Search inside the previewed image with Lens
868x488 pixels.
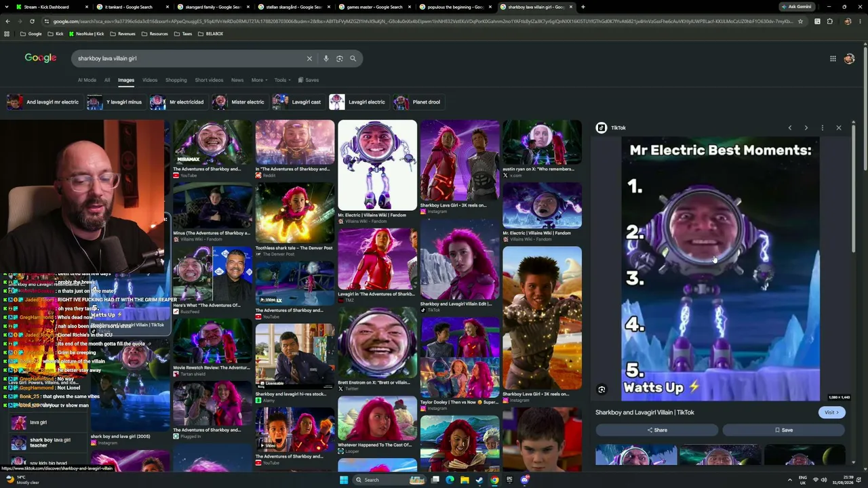point(601,390)
